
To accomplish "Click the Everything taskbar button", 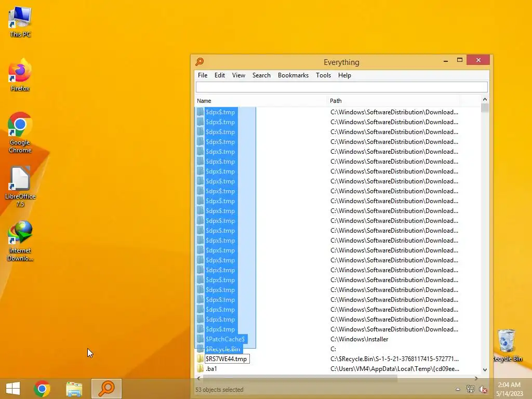I will [x=106, y=389].
